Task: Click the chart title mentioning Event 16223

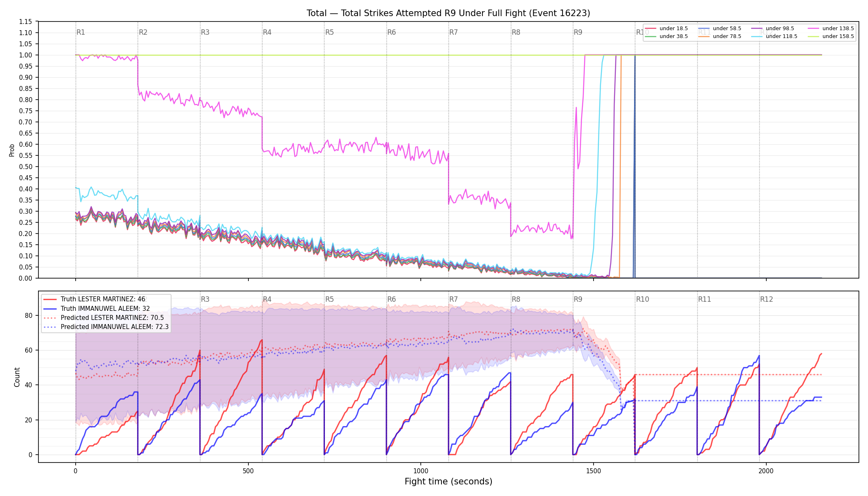Action: tap(448, 13)
